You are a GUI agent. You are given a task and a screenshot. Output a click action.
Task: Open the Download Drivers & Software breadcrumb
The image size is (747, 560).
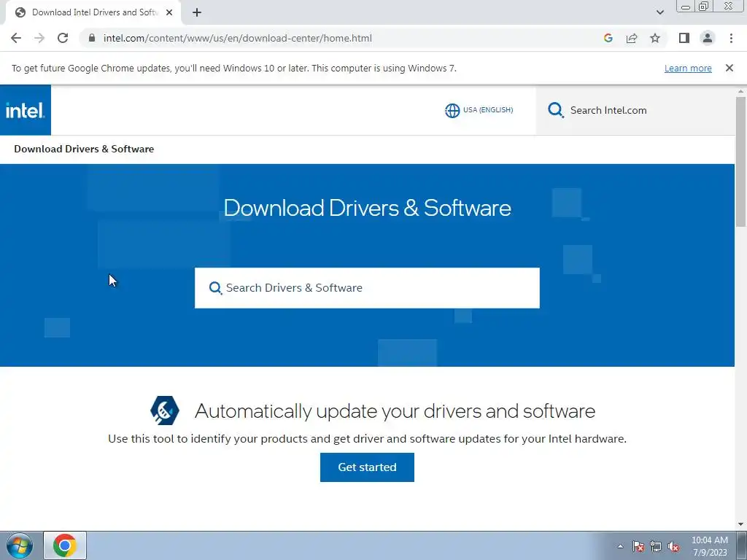(x=84, y=149)
